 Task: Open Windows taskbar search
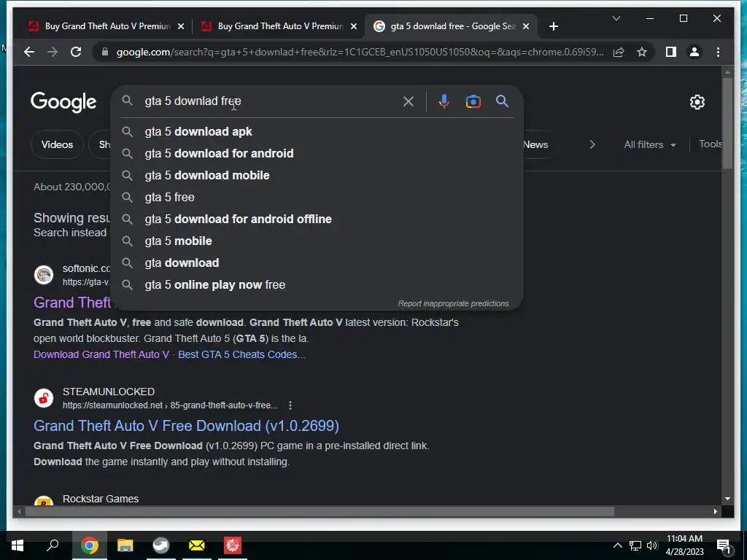click(53, 545)
